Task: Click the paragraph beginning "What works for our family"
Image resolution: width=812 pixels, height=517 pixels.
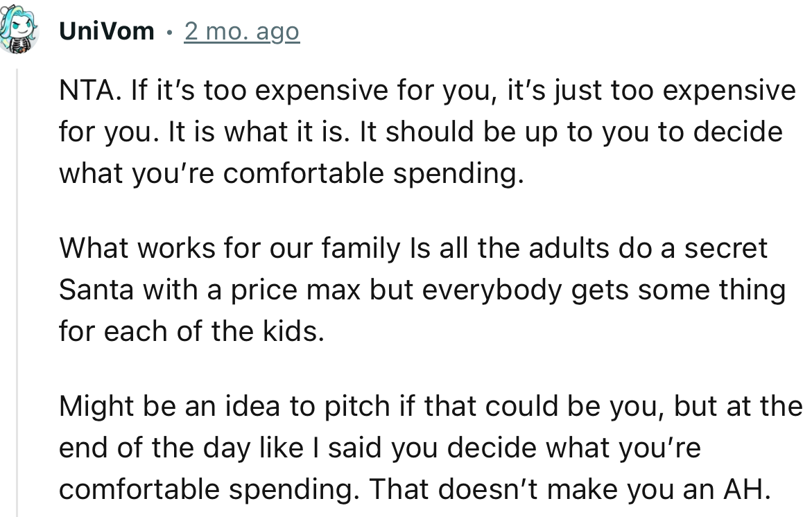Action: pyautogui.click(x=416, y=290)
